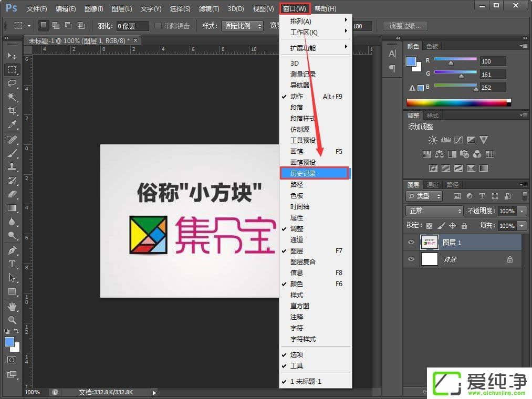This screenshot has width=532, height=399.
Task: Click the 调整边缘 button
Action: pyautogui.click(x=405, y=26)
